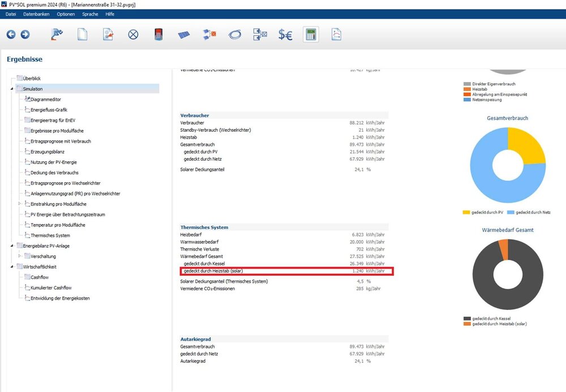Select Temperatur pro Modulfläche
566x392 pixels.
[58, 225]
